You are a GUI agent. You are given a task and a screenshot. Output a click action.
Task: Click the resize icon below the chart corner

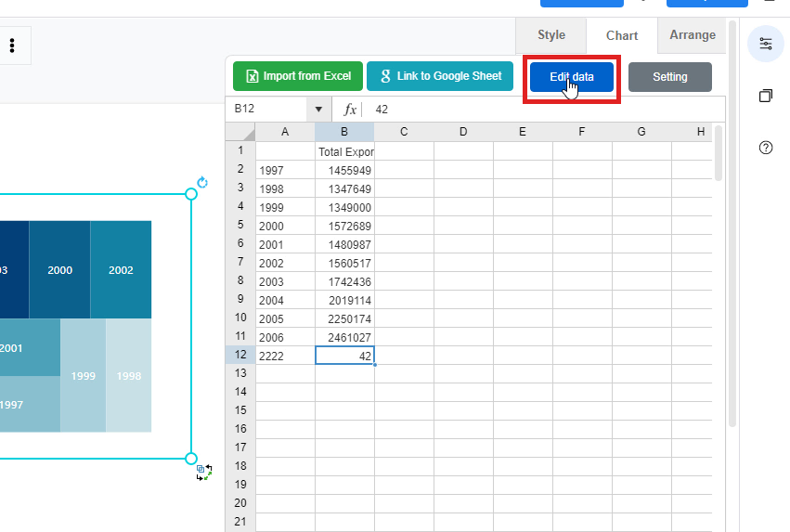[x=204, y=472]
